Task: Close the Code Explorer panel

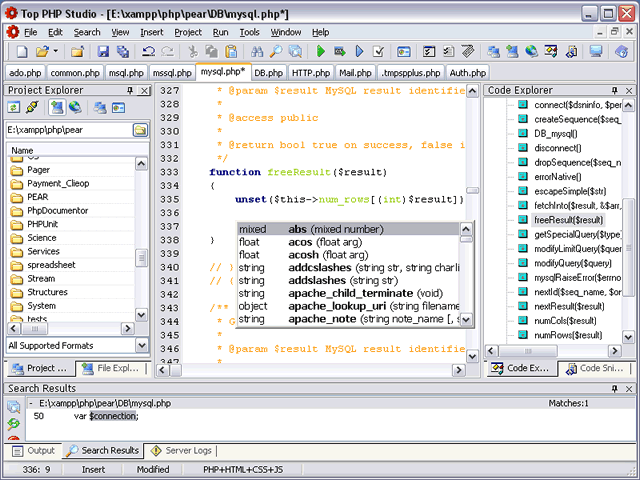Action: pos(629,91)
